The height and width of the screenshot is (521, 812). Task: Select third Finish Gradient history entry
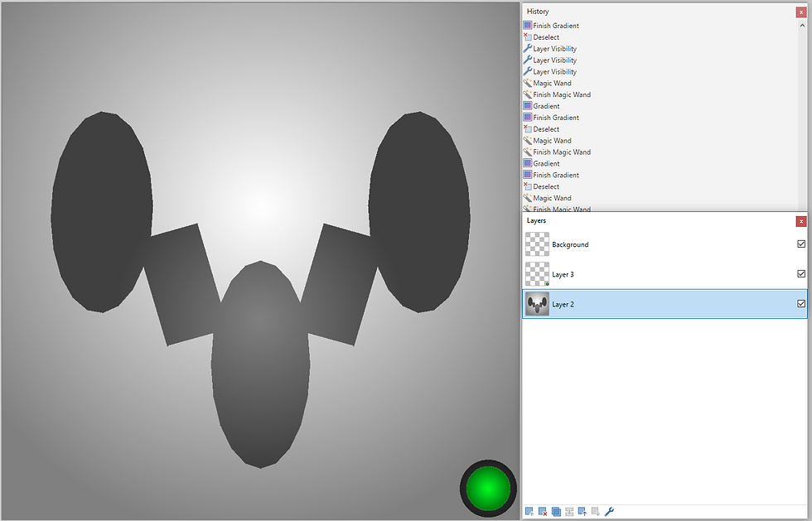pyautogui.click(x=551, y=175)
